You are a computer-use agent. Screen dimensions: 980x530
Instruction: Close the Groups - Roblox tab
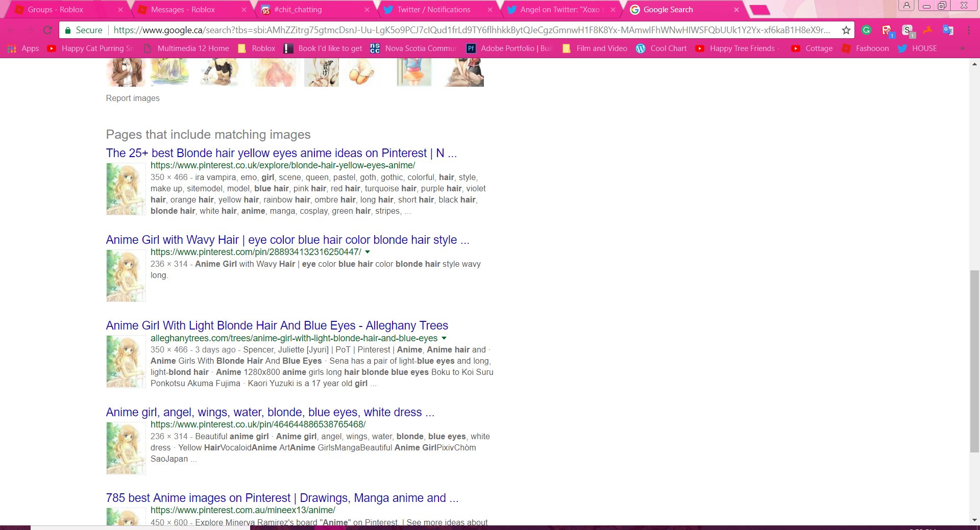[120, 10]
